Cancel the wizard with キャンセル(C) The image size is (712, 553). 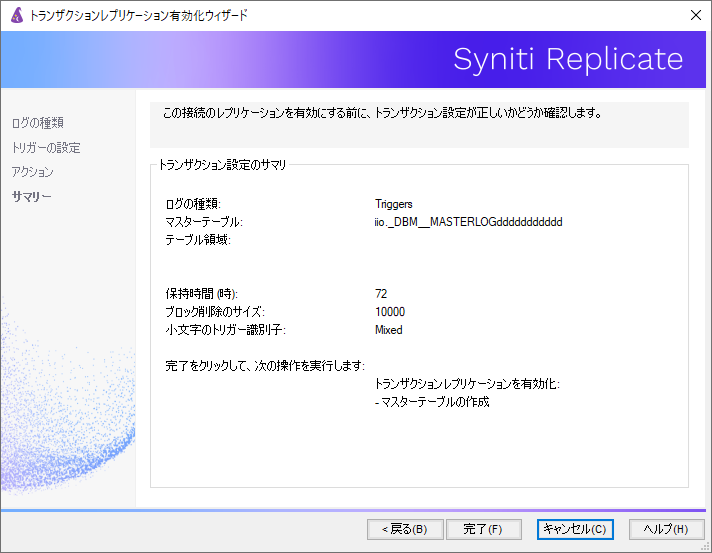coord(575,529)
